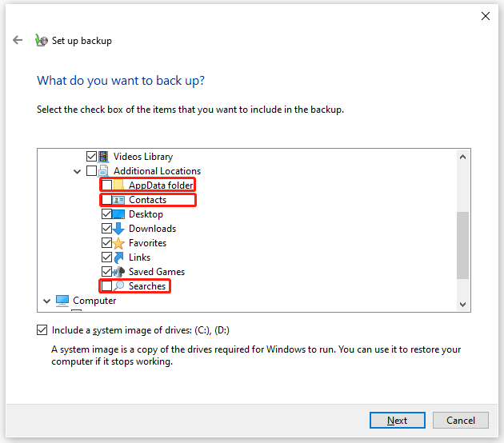This screenshot has height=443, width=504.
Task: Select the Computer tree item label
Action: point(94,301)
